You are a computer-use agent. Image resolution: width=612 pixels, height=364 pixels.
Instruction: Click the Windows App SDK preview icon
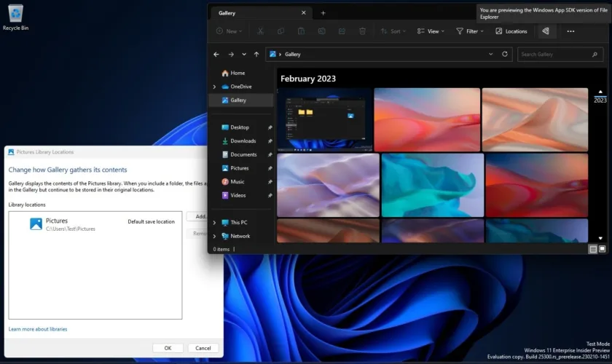(x=545, y=31)
